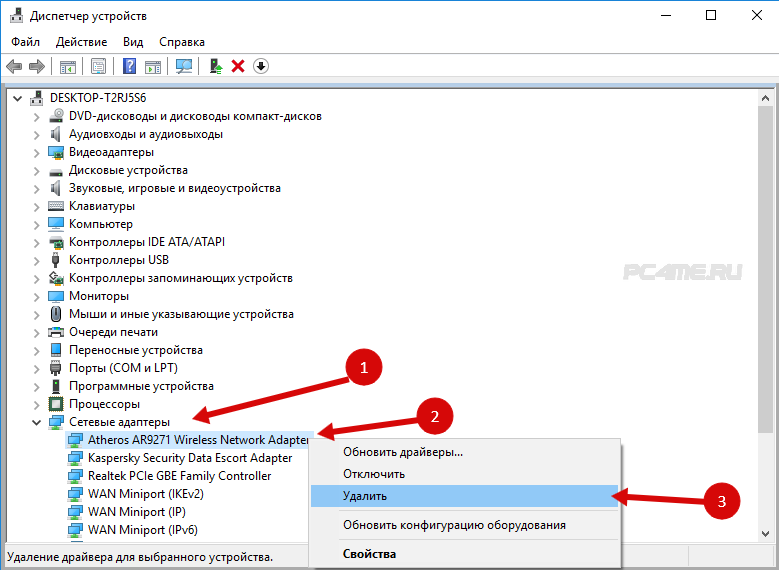The image size is (779, 570).
Task: Expand the Звуковые, игровые и видеоустройства chevron
Action: tap(36, 189)
